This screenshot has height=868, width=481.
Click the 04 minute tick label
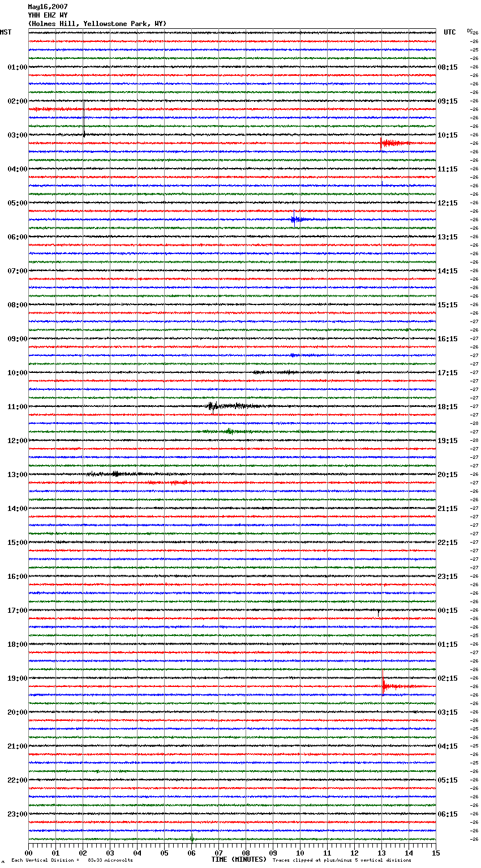click(x=137, y=853)
